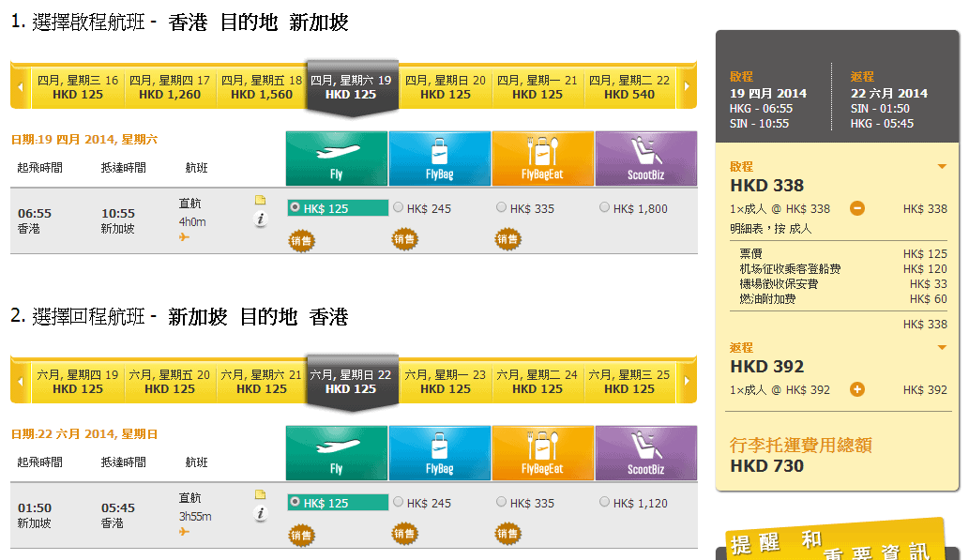The width and height of the screenshot is (969, 560).
Task: Click the orange plus icon beside HK$ 392
Action: (x=856, y=389)
